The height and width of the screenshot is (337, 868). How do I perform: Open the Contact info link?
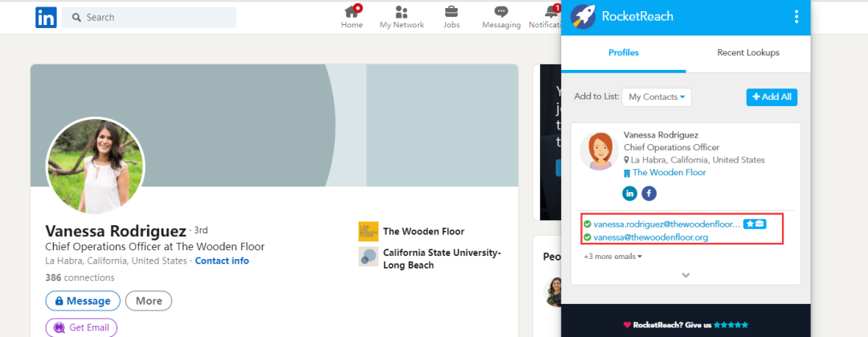tap(222, 261)
